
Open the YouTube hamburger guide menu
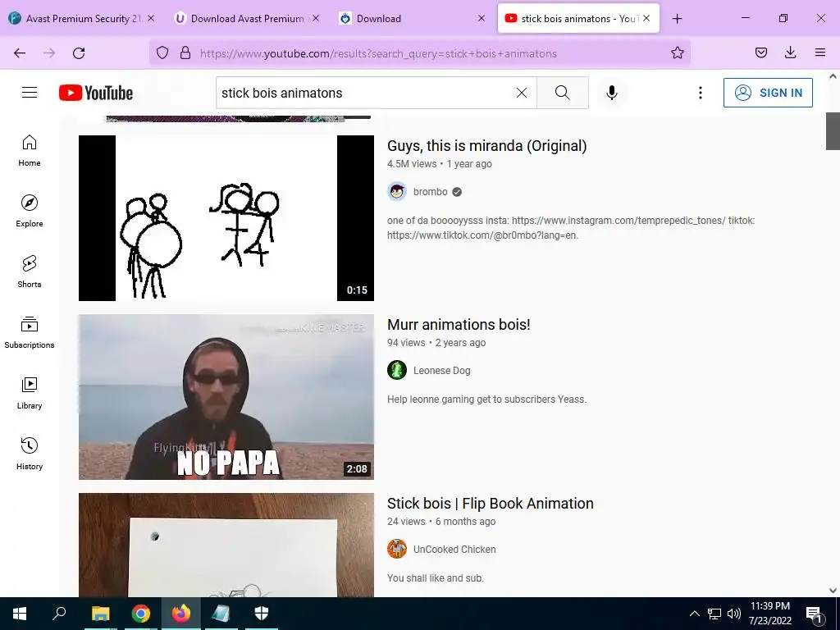coord(30,93)
